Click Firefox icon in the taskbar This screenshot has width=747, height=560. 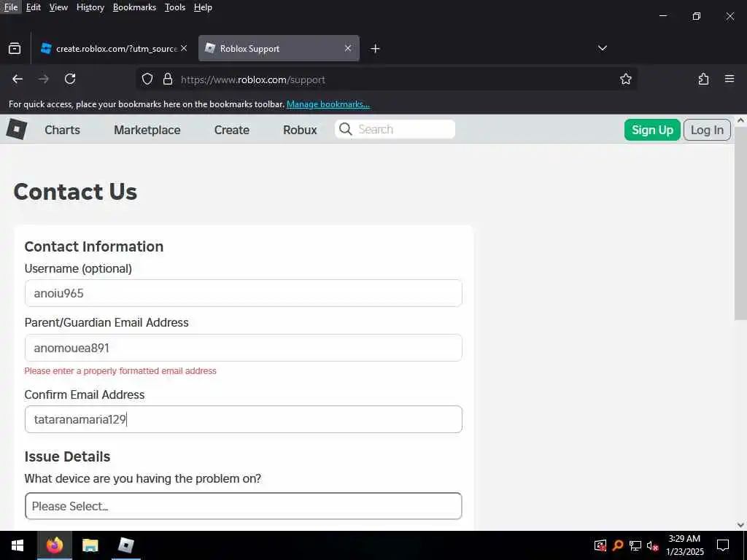[x=54, y=545]
